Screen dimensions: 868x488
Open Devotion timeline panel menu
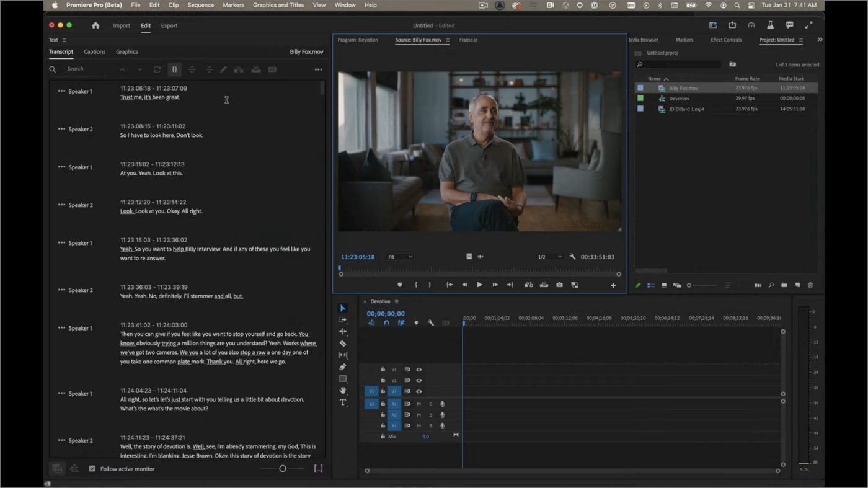tap(396, 301)
